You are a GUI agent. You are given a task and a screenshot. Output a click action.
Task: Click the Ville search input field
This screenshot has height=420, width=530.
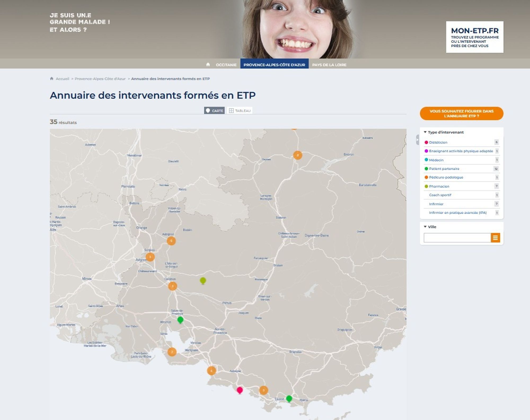457,238
